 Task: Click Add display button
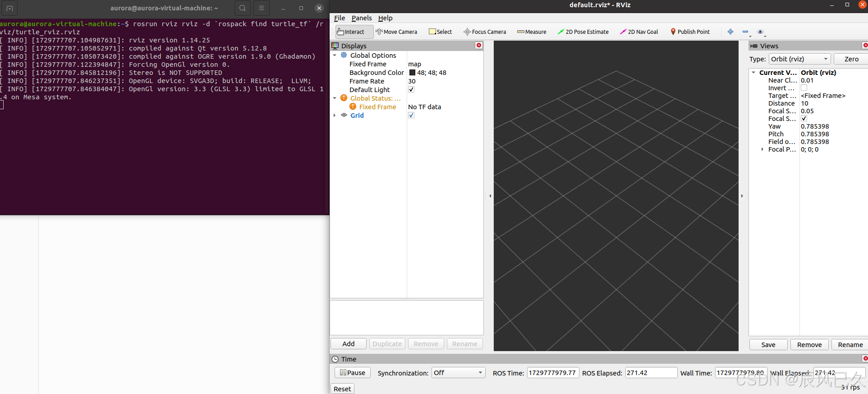349,344
